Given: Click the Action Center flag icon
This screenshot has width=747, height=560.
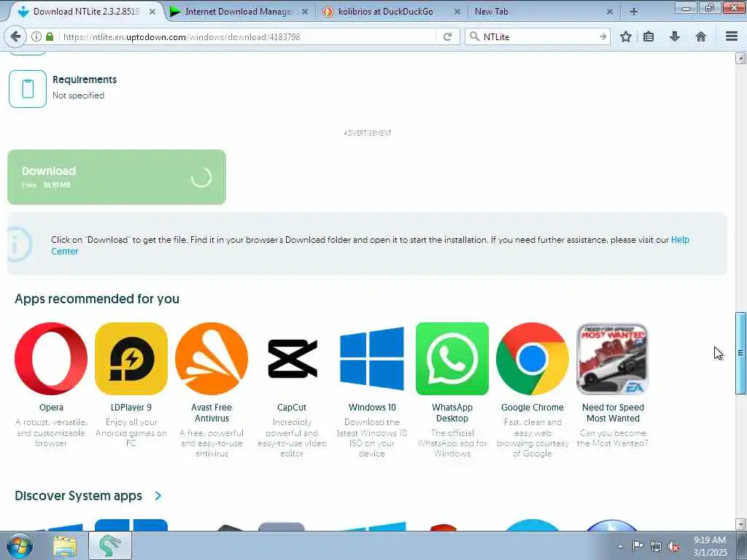Looking at the screenshot, I should point(638,545).
